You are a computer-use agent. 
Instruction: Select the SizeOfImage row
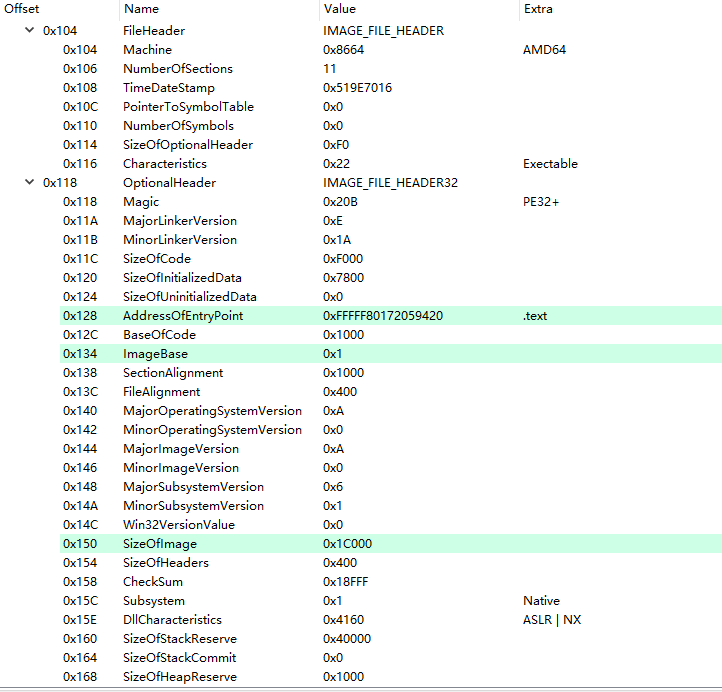point(160,544)
